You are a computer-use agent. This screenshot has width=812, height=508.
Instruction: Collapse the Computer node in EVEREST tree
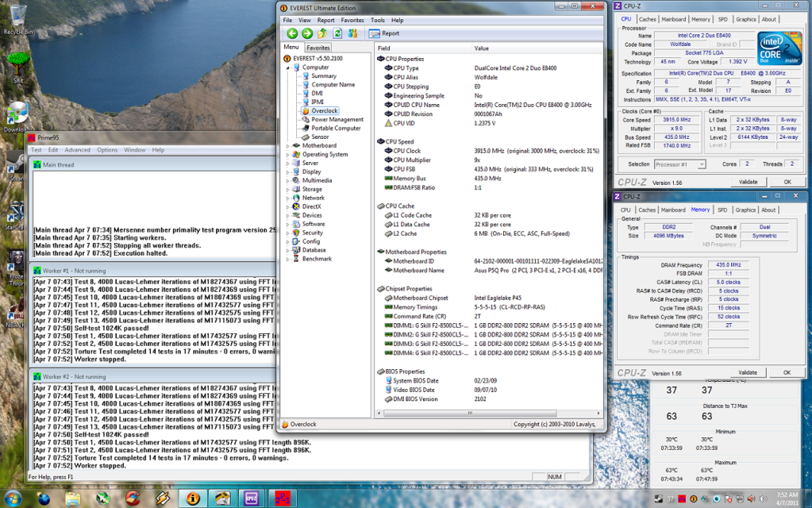pyautogui.click(x=288, y=67)
